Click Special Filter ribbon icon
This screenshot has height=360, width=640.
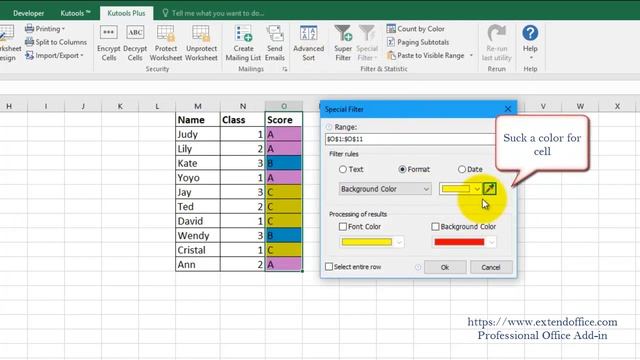(367, 33)
